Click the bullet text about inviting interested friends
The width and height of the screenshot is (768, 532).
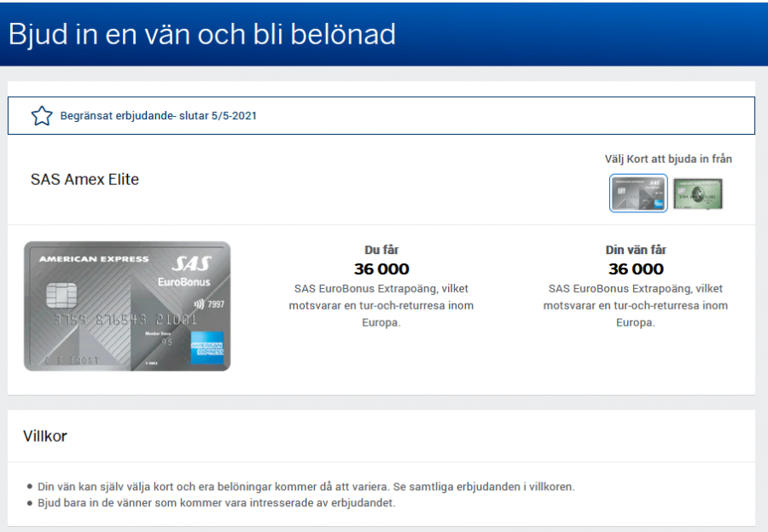tap(217, 503)
